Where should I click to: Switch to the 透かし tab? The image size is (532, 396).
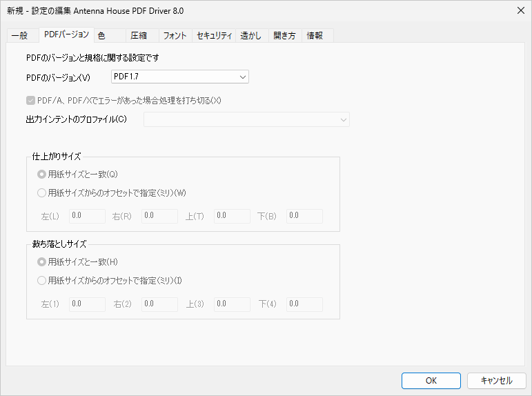coord(252,36)
